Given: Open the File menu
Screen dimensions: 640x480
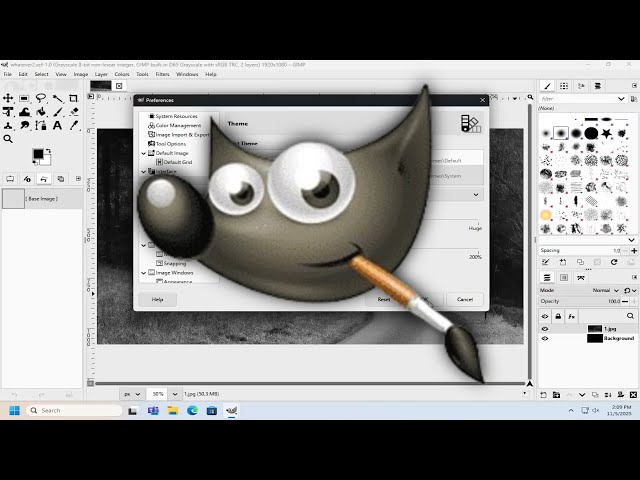Looking at the screenshot, I should click(x=8, y=74).
